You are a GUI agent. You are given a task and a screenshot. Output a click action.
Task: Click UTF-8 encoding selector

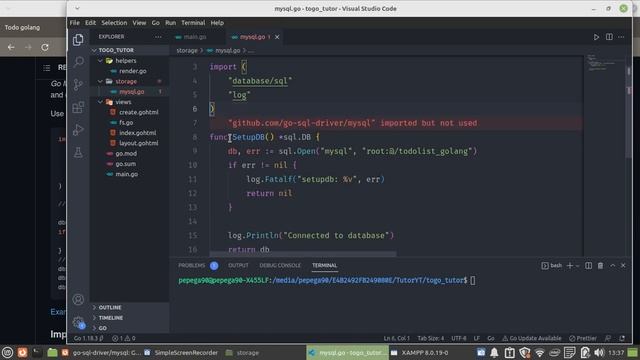pos(459,338)
